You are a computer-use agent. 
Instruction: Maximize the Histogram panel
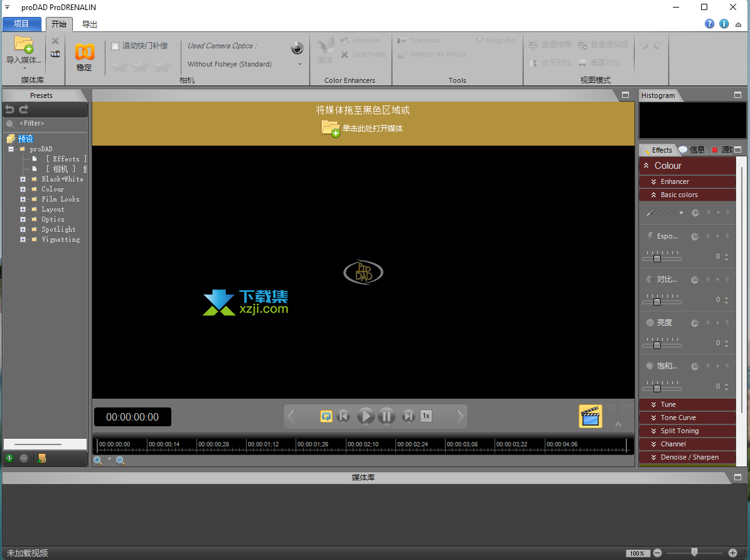point(737,95)
